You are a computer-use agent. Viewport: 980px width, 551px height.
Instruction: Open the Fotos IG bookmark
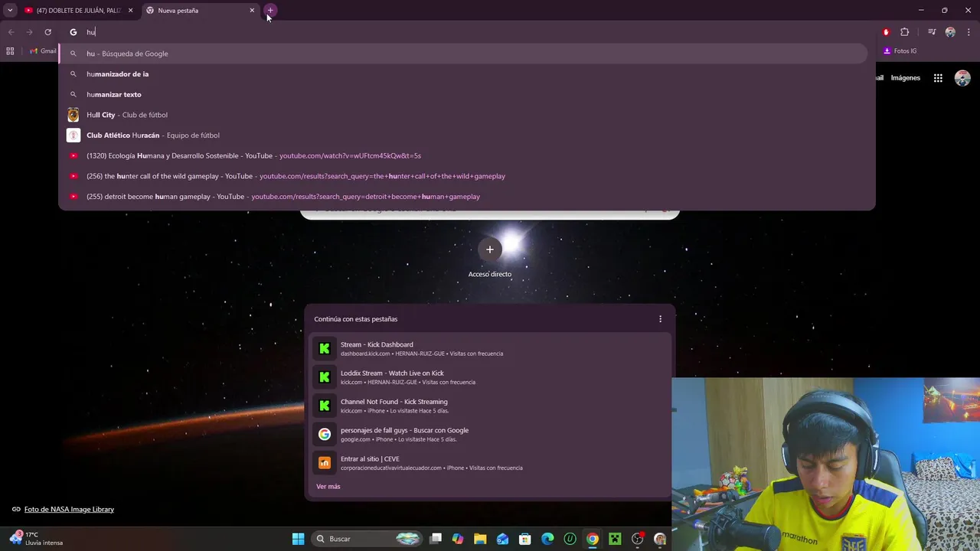coord(900,51)
